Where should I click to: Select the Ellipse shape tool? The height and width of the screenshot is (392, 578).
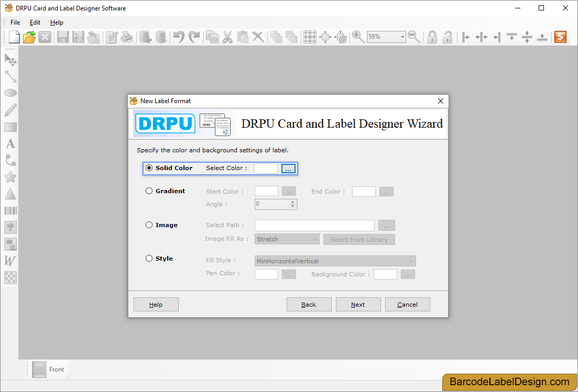point(10,93)
